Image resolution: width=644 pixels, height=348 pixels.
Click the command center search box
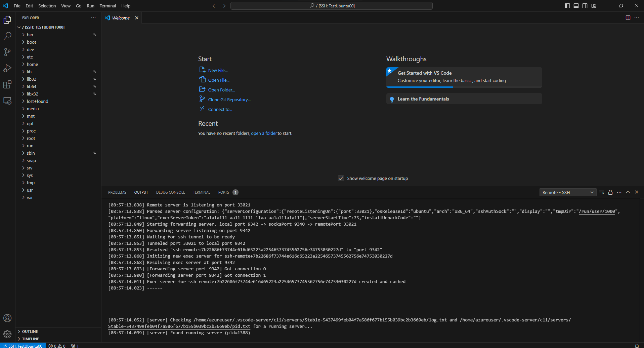point(331,6)
